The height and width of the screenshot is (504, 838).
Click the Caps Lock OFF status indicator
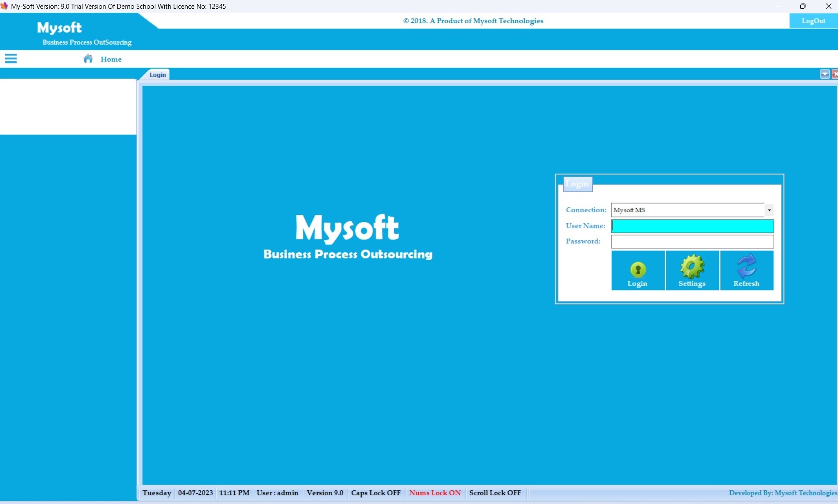(376, 493)
